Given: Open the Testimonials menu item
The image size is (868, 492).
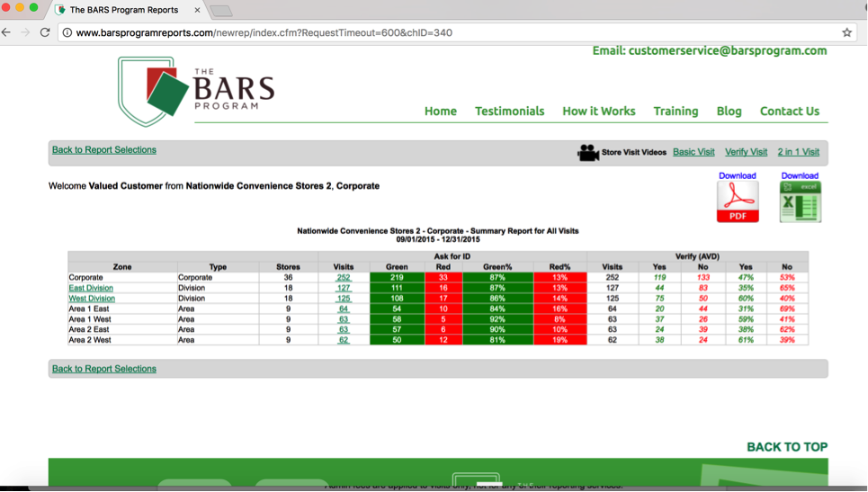Looking at the screenshot, I should [x=510, y=112].
